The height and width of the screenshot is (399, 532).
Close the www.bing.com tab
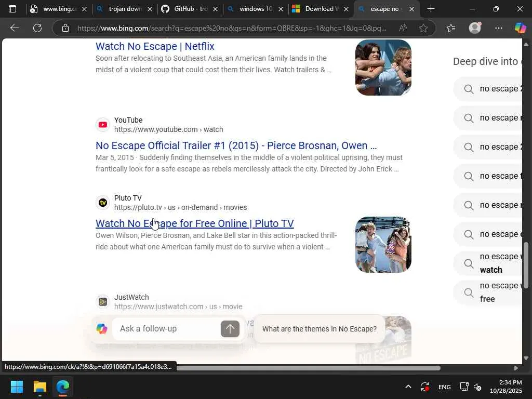pos(85,9)
